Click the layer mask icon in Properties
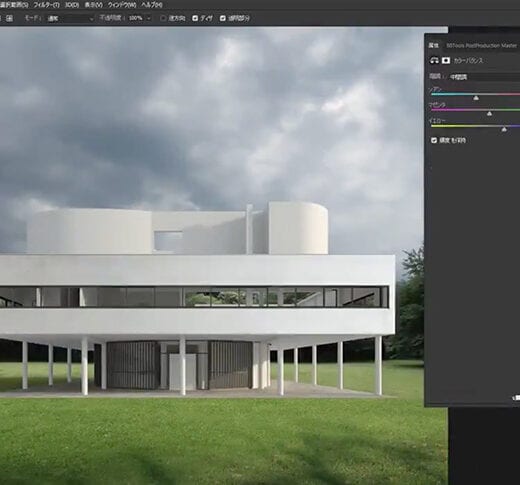 click(446, 60)
